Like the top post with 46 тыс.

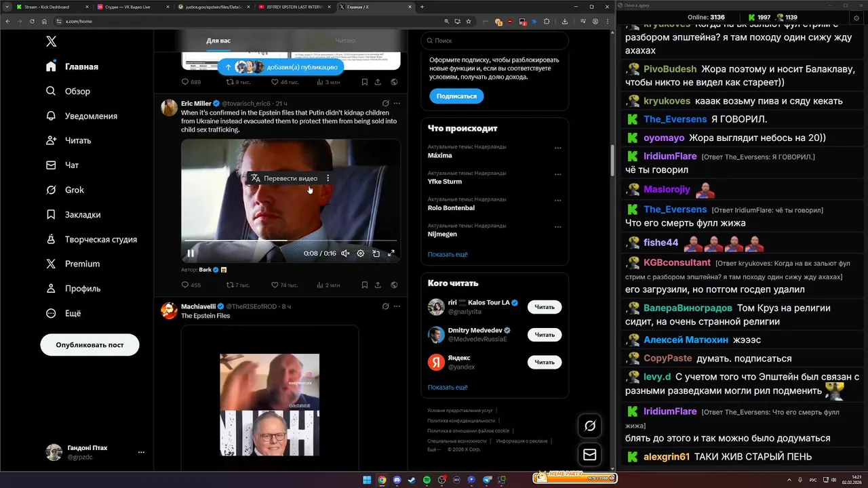285,82
